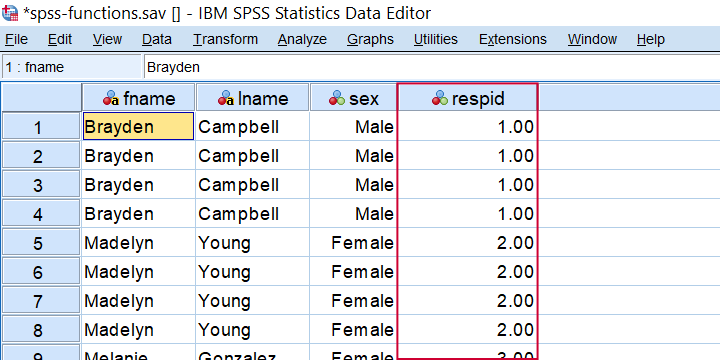
Task: Open the Transform menu
Action: pyautogui.click(x=225, y=39)
